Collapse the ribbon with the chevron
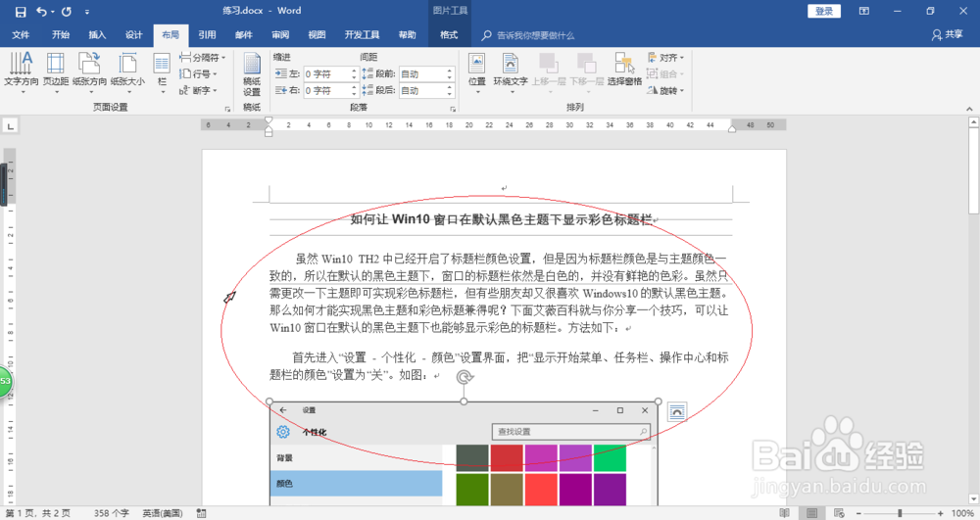The height and width of the screenshot is (520, 980). pyautogui.click(x=969, y=109)
